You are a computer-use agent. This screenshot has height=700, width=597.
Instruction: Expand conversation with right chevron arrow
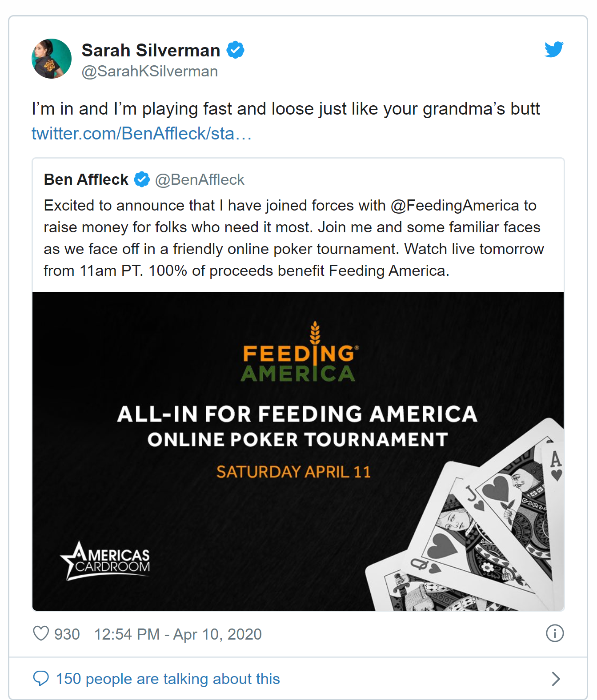pyautogui.click(x=555, y=679)
